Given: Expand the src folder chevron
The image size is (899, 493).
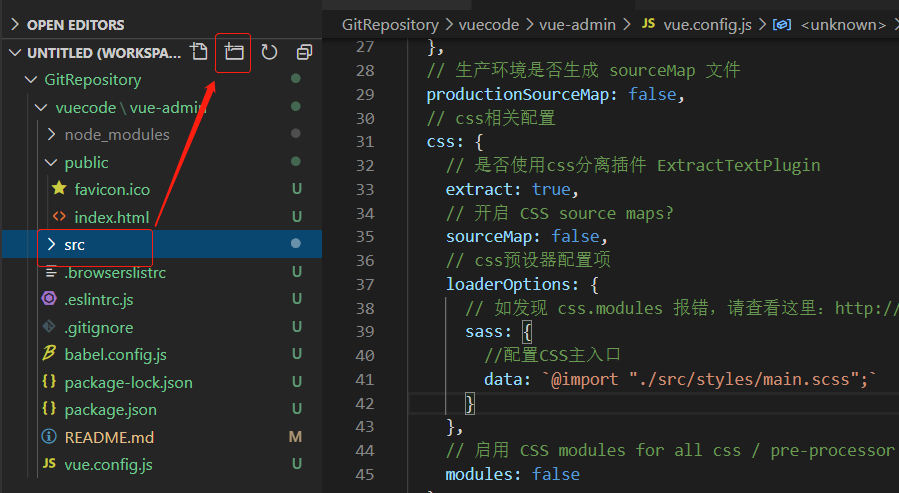Looking at the screenshot, I should tap(52, 245).
